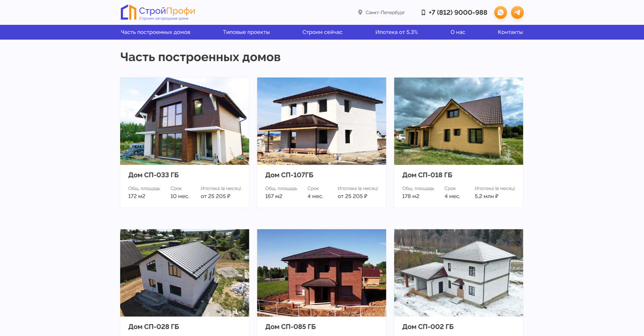The height and width of the screenshot is (336, 644).
Task: Open Контакты page from navigation
Action: 510,32
